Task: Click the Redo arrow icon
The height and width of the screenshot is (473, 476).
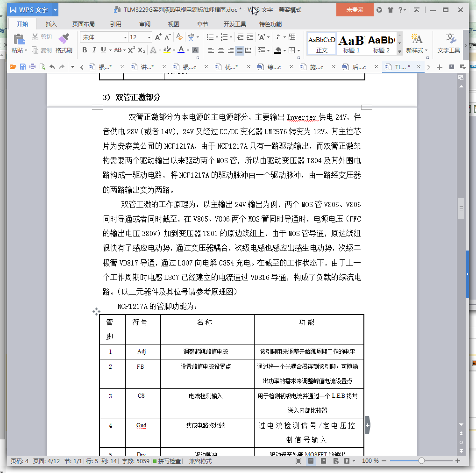Action: [62, 67]
